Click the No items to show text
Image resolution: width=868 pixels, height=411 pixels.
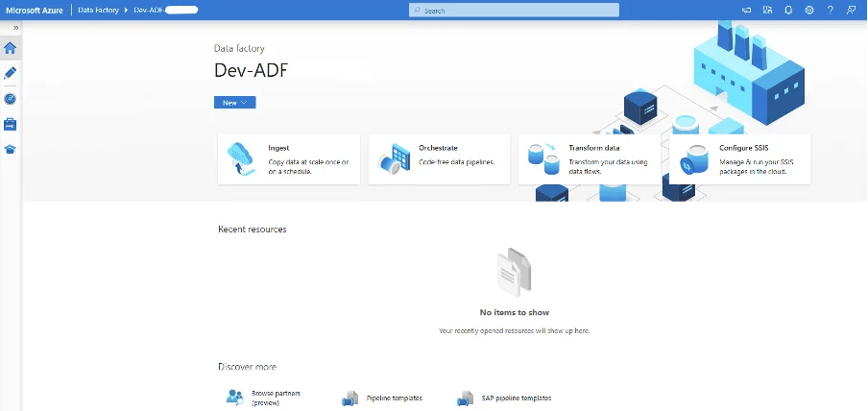[x=515, y=312]
